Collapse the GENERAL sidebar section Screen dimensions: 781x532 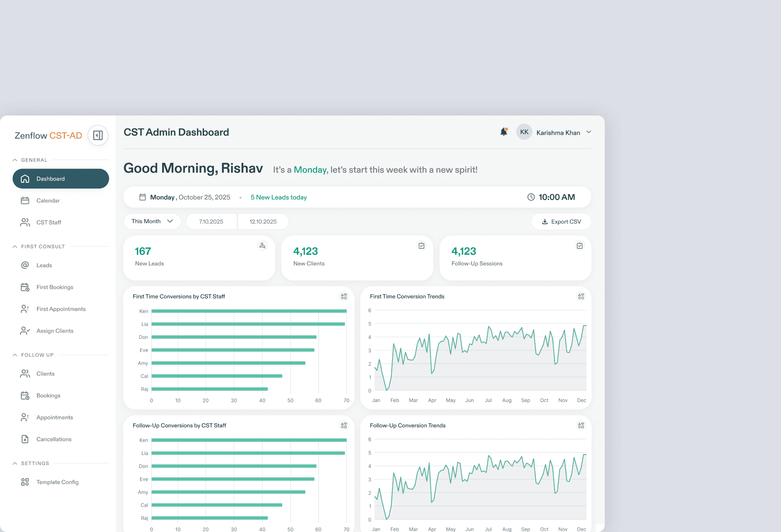[x=15, y=160]
